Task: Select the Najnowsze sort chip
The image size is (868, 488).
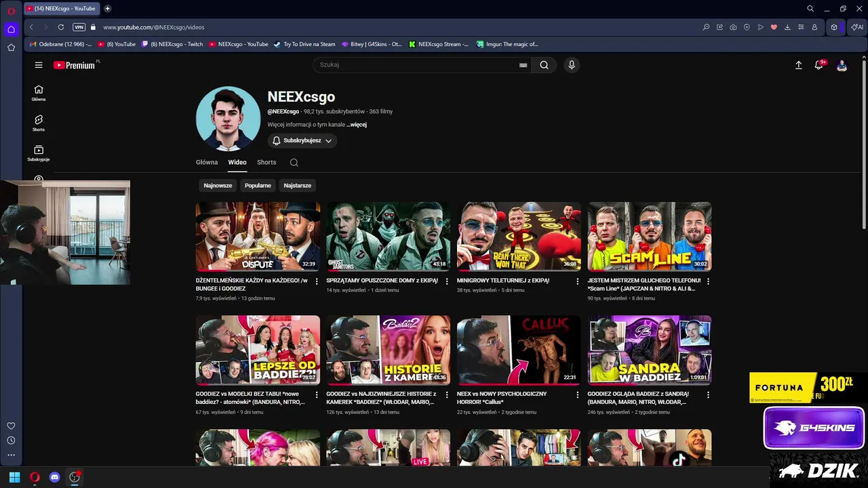Action: pos(218,185)
